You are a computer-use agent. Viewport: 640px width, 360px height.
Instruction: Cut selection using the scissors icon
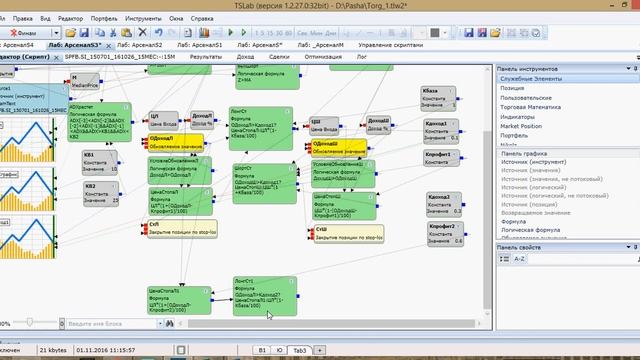(113, 33)
